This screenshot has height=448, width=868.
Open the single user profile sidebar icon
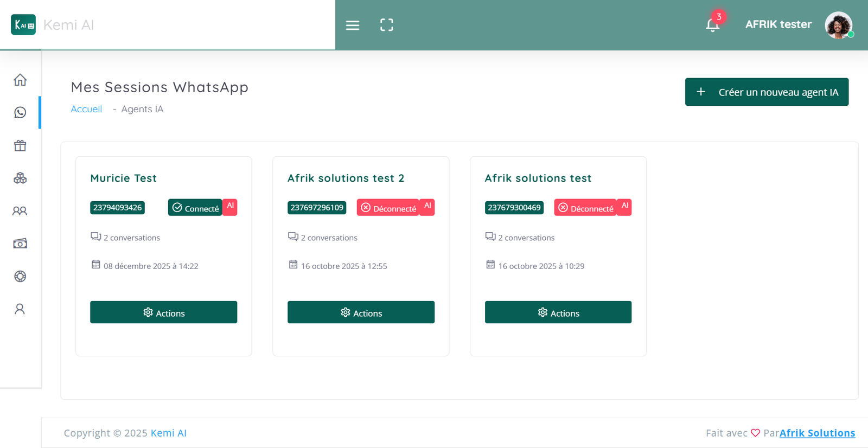(x=20, y=309)
